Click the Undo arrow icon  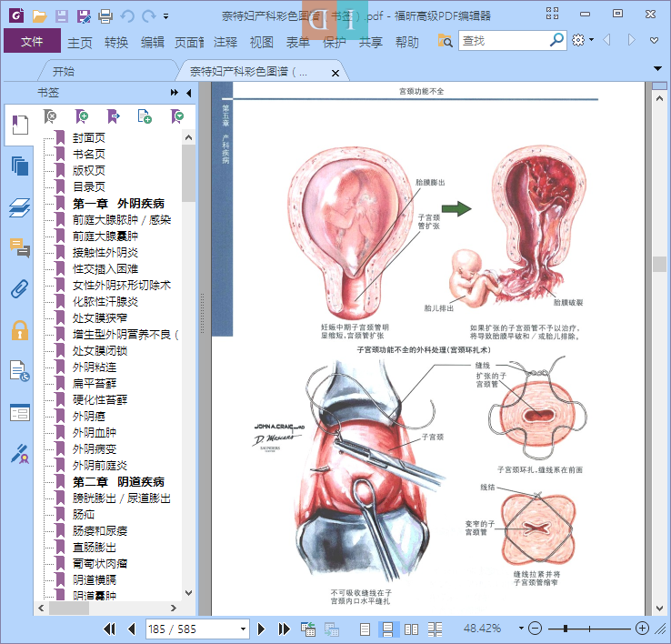pyautogui.click(x=127, y=16)
